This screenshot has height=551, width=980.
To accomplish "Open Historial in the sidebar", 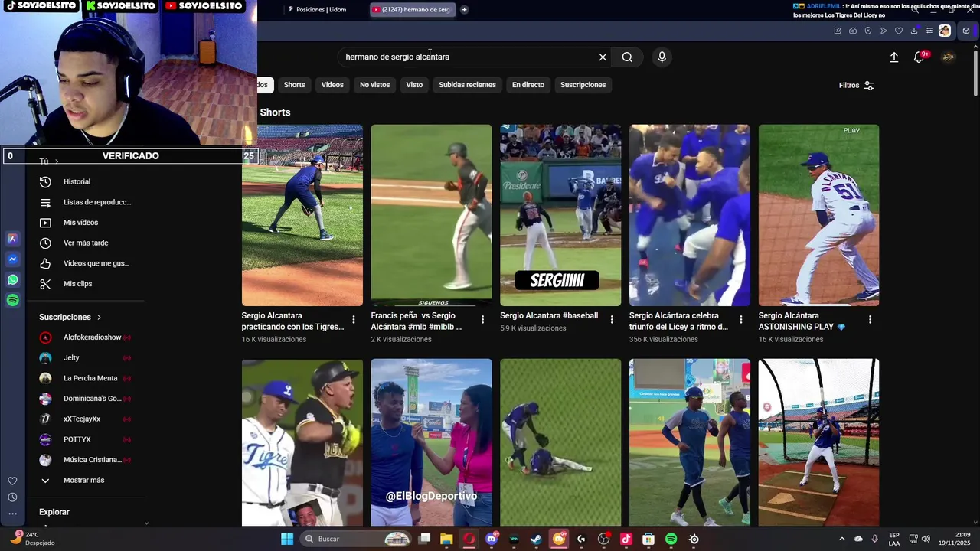I will click(85, 181).
